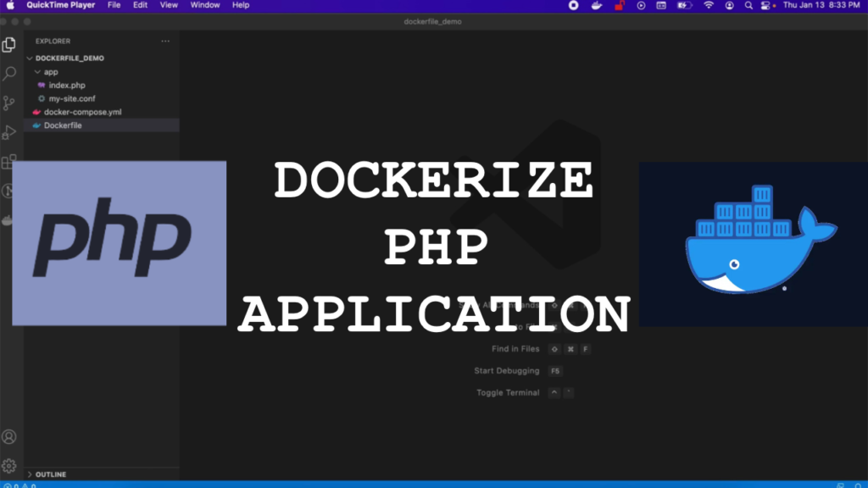Click the Docker whale icon in menu bar
This screenshot has width=868, height=488.
tap(596, 5)
